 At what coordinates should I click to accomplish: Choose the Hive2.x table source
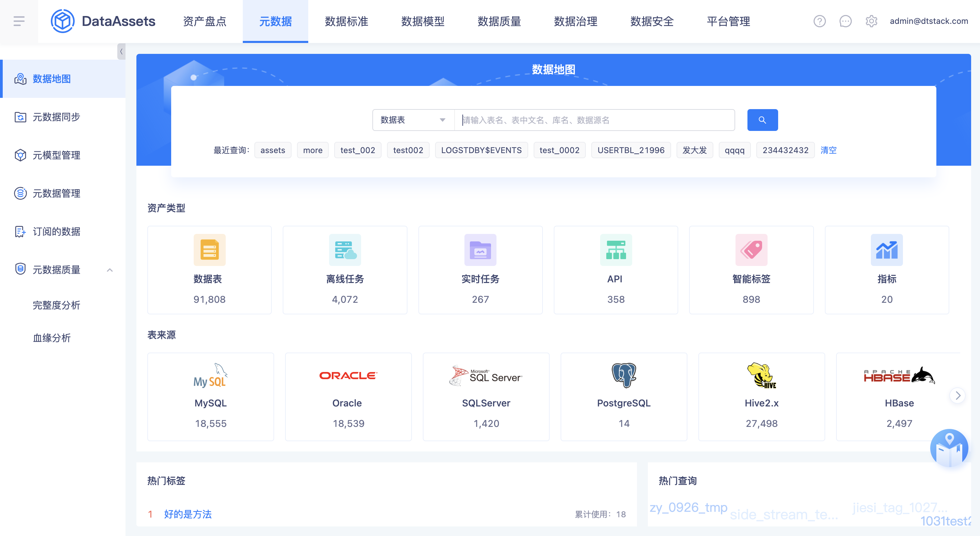tap(761, 397)
